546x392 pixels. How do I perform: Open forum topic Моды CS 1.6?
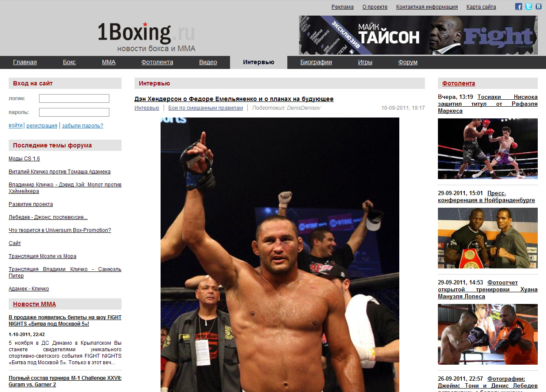pyautogui.click(x=24, y=159)
